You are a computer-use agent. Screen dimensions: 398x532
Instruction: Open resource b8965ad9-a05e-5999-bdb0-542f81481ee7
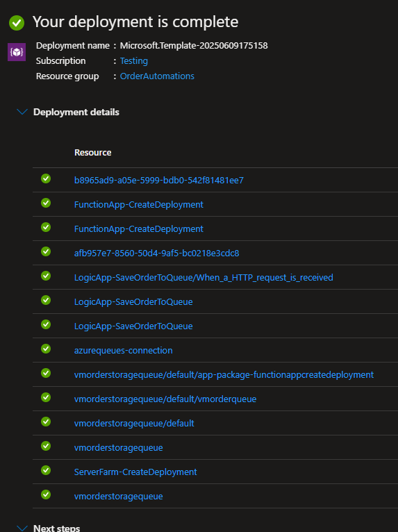159,180
